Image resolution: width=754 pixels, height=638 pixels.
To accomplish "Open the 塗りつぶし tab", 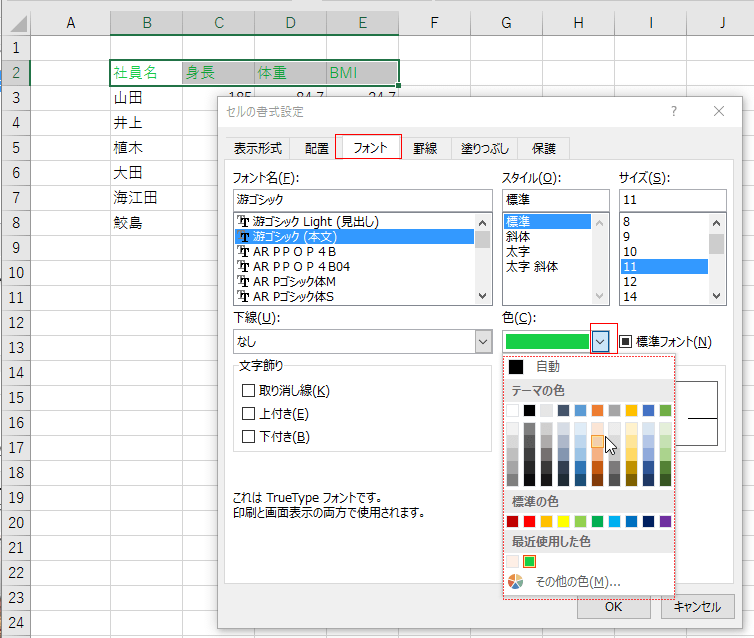I will (484, 148).
